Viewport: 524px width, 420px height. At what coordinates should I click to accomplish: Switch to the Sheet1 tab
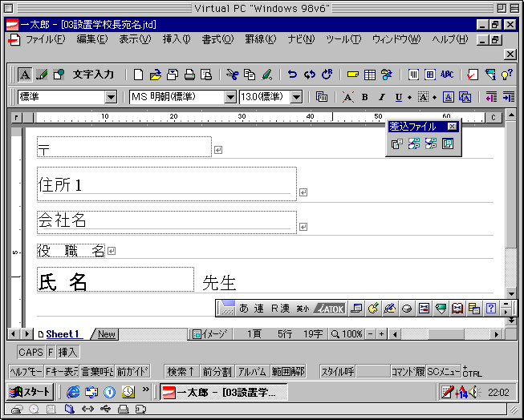[x=62, y=334]
